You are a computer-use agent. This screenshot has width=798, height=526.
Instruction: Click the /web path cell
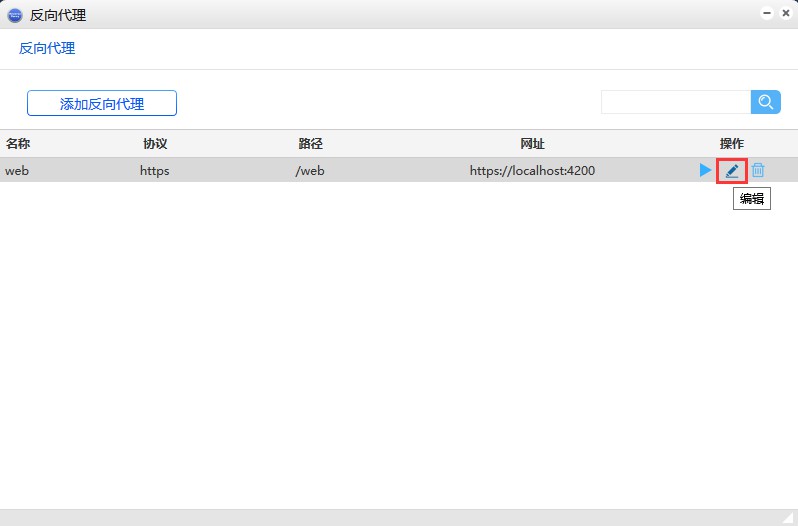tap(310, 171)
